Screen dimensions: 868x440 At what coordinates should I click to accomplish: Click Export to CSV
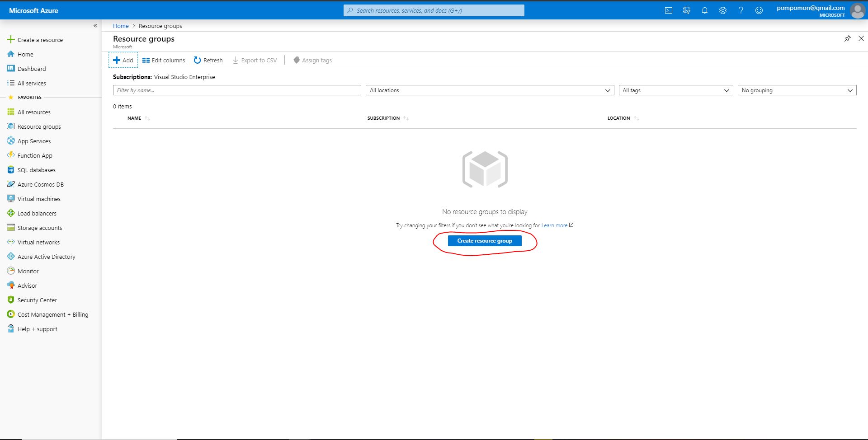255,60
